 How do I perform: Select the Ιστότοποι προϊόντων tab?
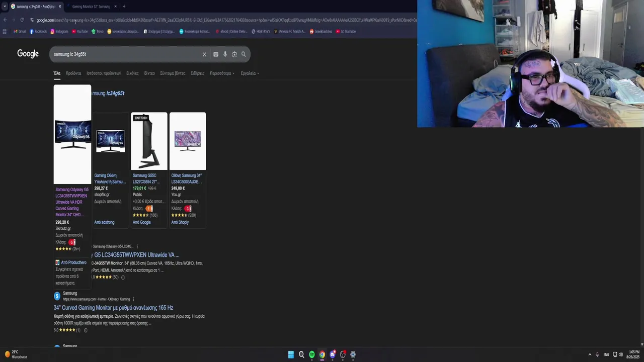(104, 73)
